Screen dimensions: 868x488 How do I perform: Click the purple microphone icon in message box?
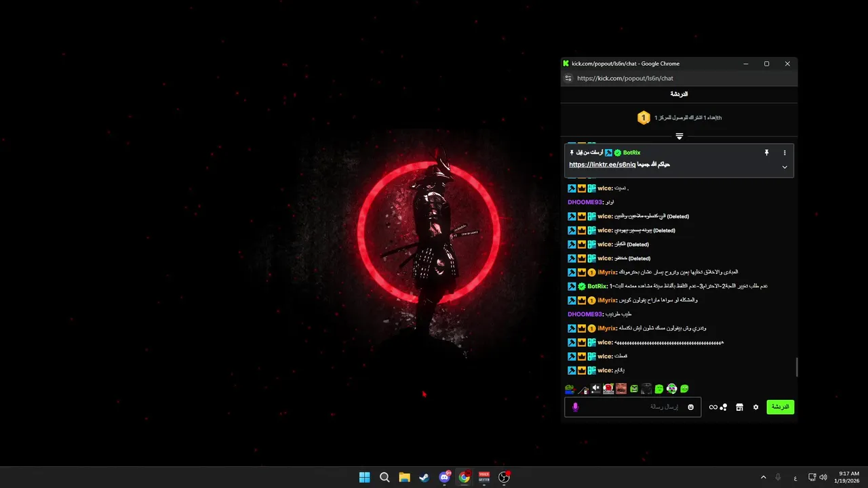coord(575,407)
